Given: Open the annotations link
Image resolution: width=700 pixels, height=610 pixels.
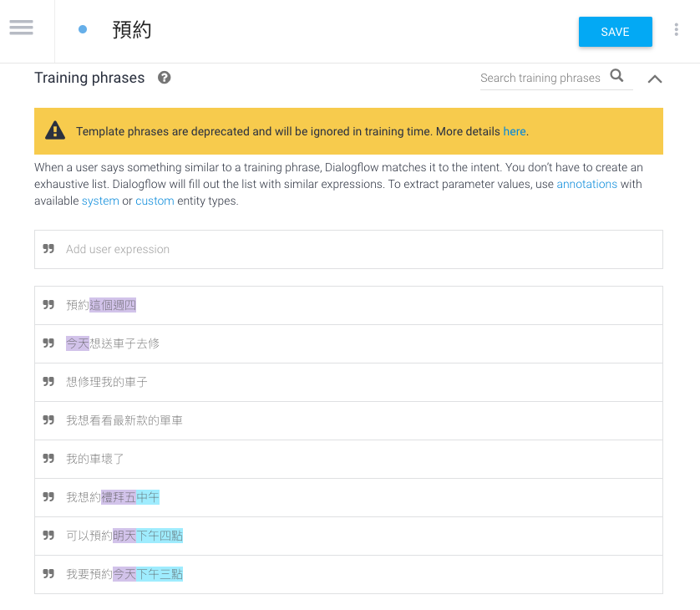Looking at the screenshot, I should (x=586, y=184).
